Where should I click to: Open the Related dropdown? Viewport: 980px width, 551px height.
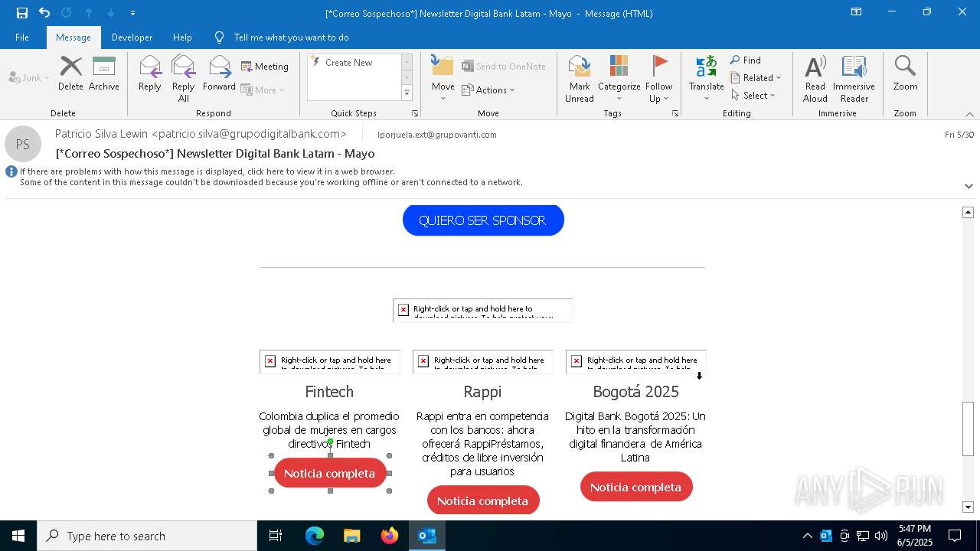[x=756, y=77]
